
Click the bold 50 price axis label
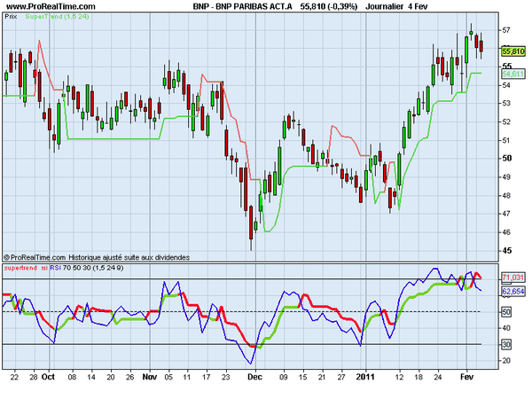(507, 159)
